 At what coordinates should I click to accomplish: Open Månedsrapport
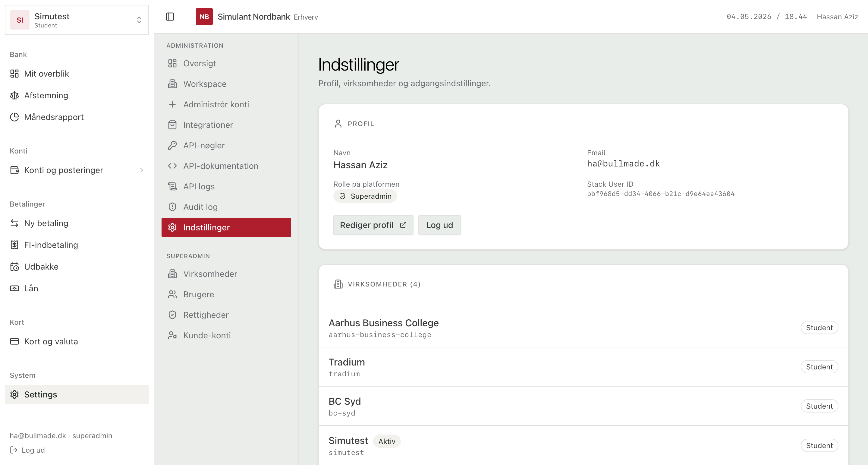coord(77,117)
